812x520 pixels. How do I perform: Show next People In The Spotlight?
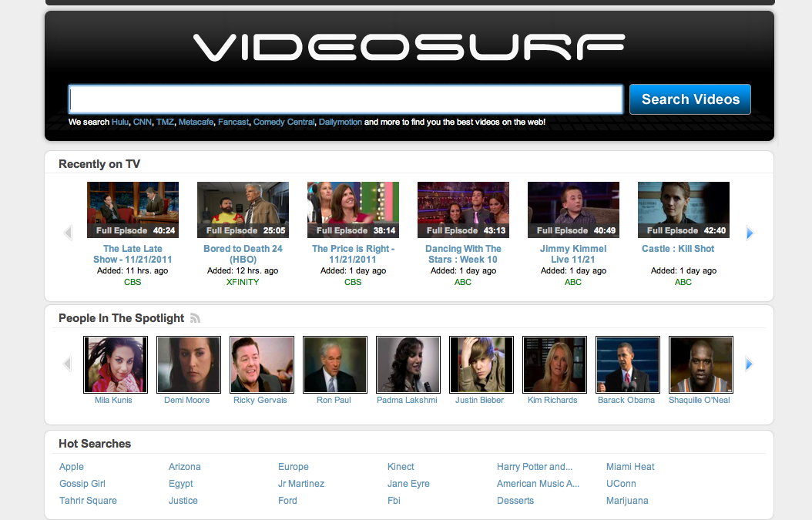750,364
